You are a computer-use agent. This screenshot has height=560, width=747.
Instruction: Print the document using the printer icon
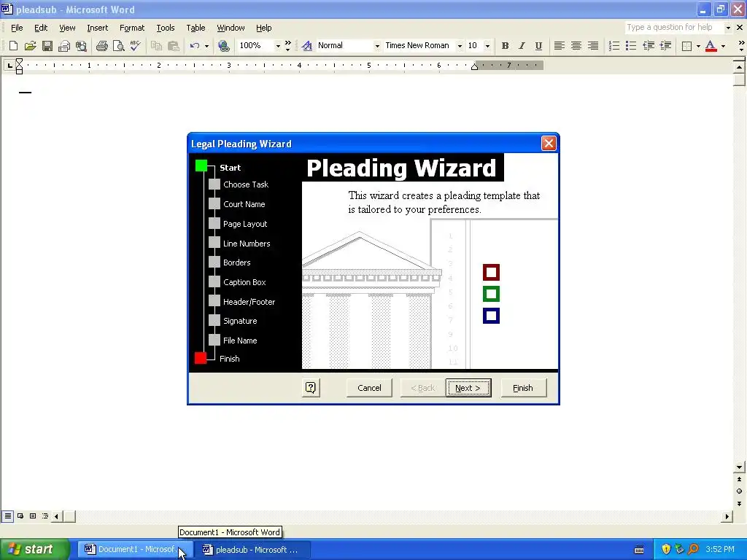click(x=101, y=46)
